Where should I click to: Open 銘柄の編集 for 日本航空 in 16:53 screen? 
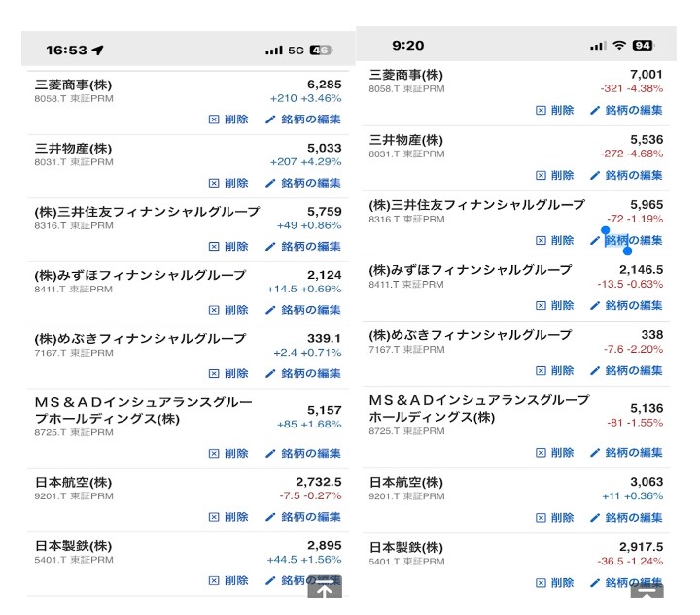[x=311, y=517]
